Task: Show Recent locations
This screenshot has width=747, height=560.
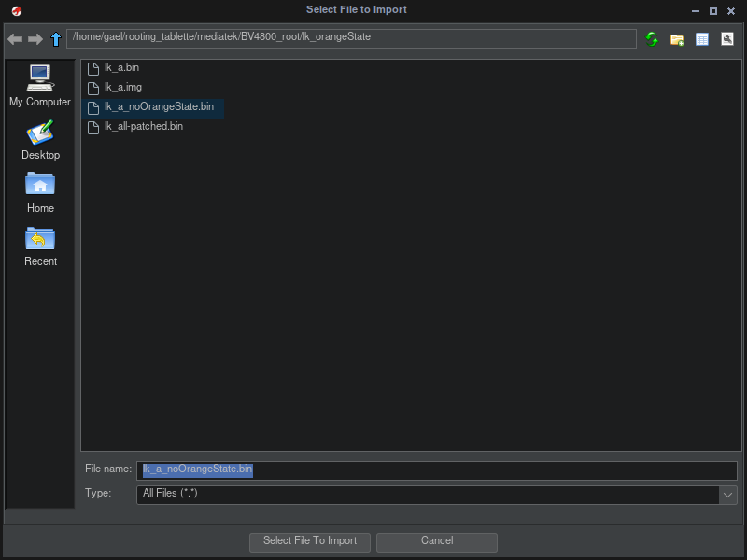Action: (40, 246)
